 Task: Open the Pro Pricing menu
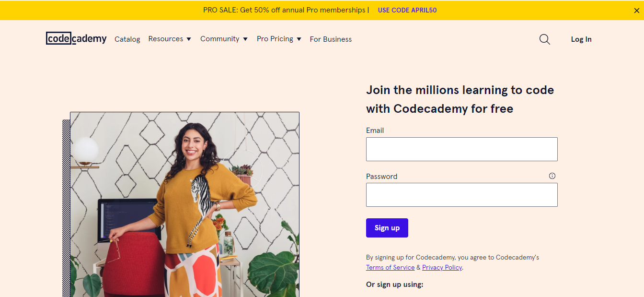(275, 39)
